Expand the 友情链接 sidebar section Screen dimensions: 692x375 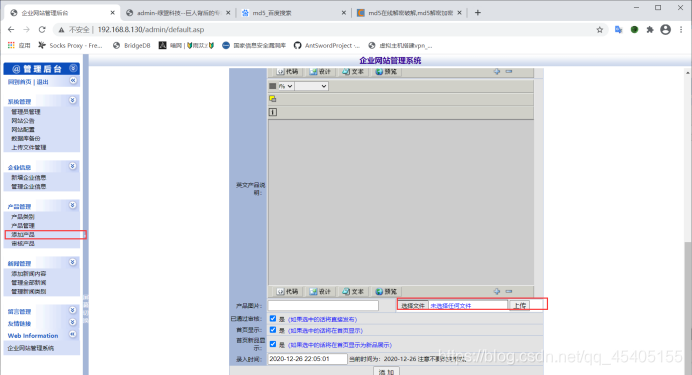click(x=73, y=322)
